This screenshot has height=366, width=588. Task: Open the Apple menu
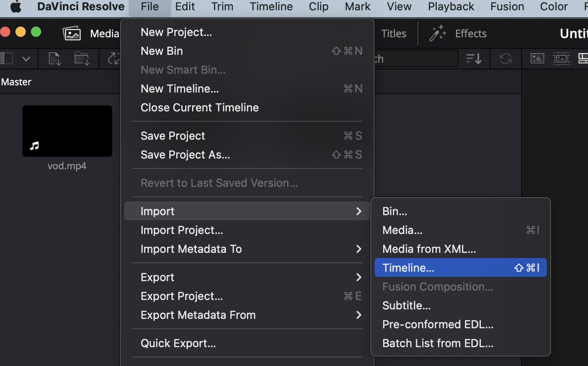[x=16, y=7]
